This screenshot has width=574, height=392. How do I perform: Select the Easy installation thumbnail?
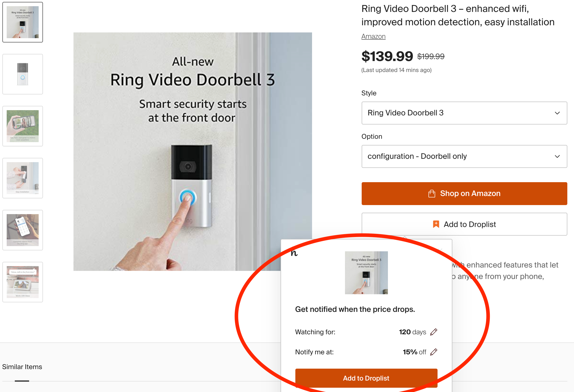pos(23,178)
